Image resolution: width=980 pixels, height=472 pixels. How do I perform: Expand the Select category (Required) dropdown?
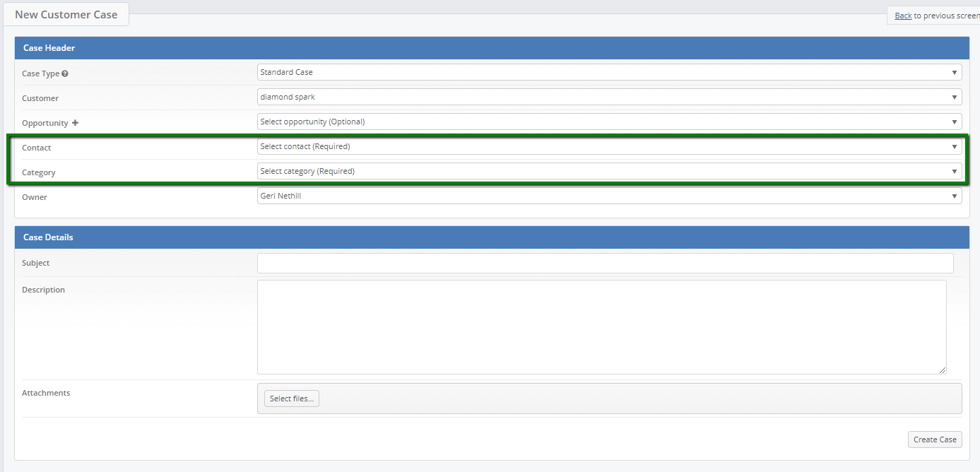609,171
